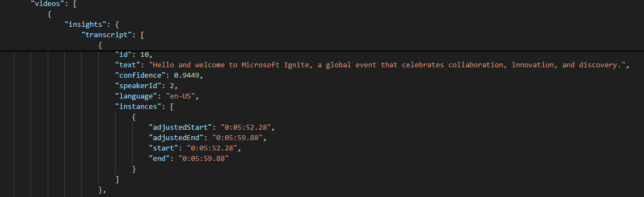
Task: Click the closing brace with trailing comma
Action: tap(102, 190)
